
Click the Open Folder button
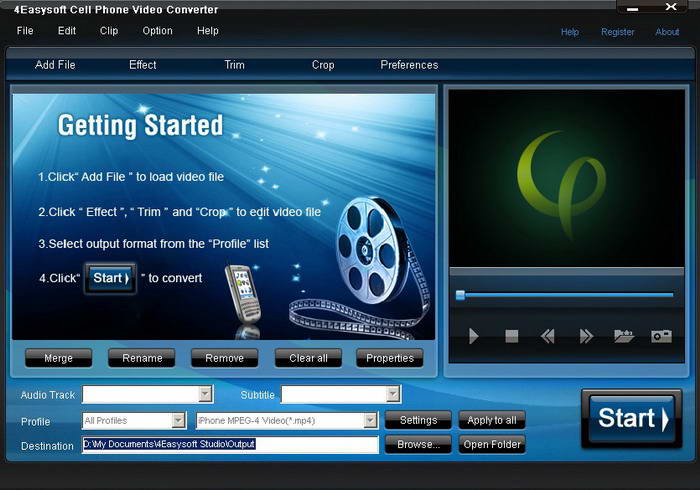[492, 444]
